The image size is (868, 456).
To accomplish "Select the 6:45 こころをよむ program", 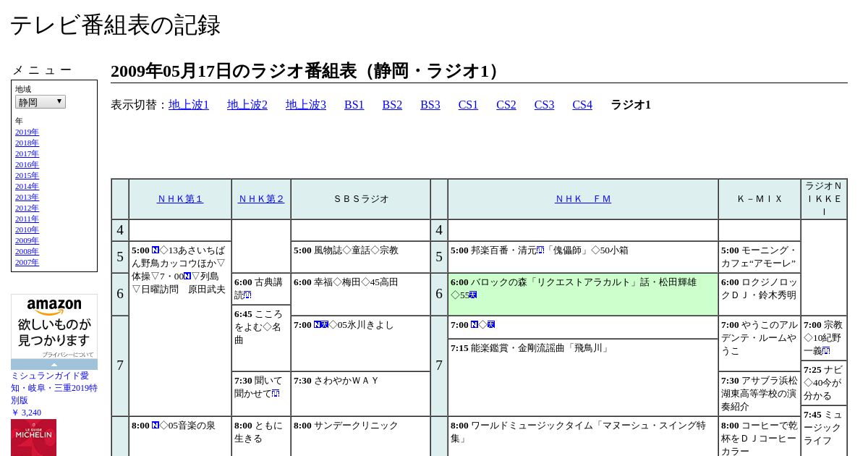I will coord(261,339).
